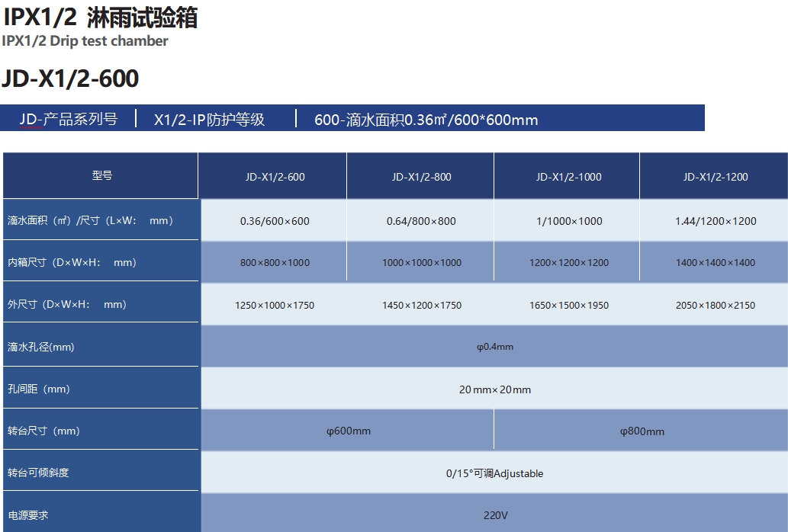Click the 型号 header cell
This screenshot has height=532, width=788.
(101, 176)
